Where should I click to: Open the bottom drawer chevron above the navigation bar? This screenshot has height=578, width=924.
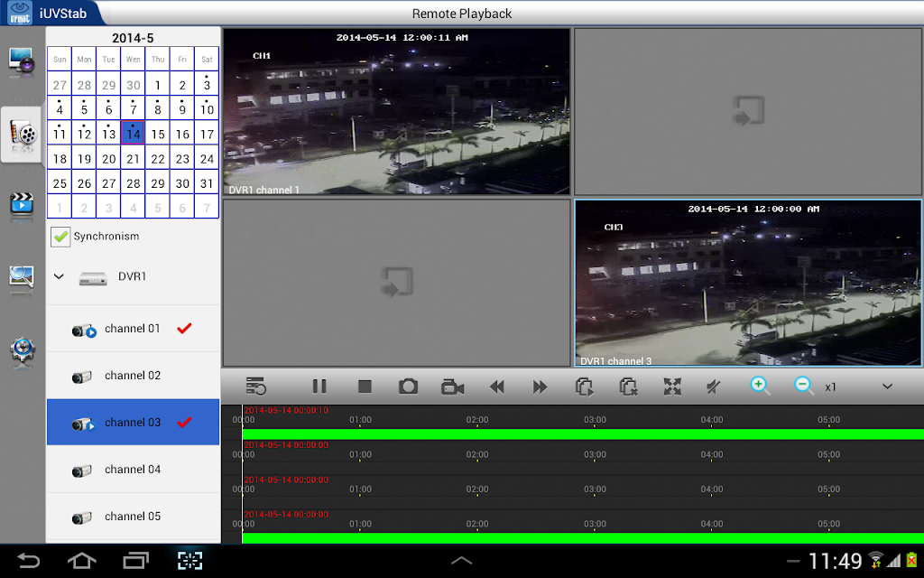click(x=461, y=560)
